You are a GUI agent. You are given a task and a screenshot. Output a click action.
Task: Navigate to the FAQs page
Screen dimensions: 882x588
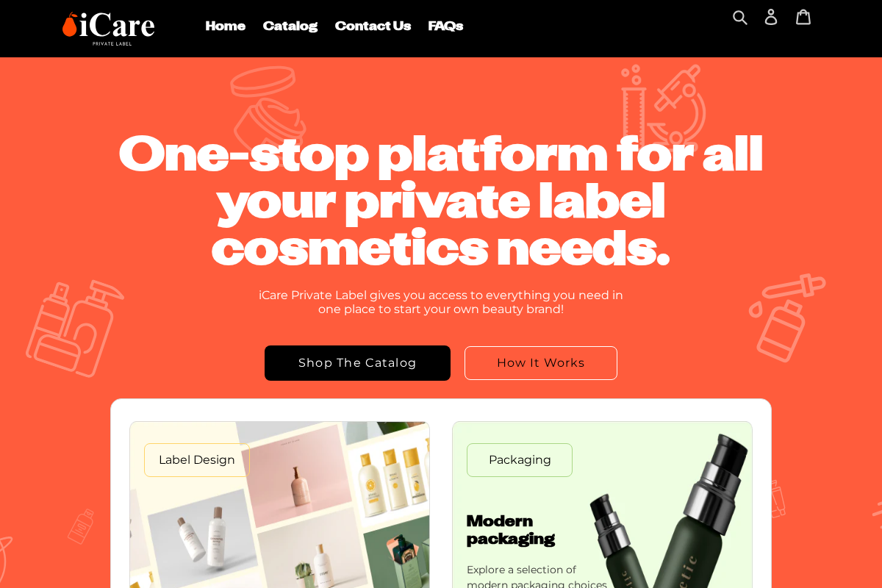(x=445, y=26)
